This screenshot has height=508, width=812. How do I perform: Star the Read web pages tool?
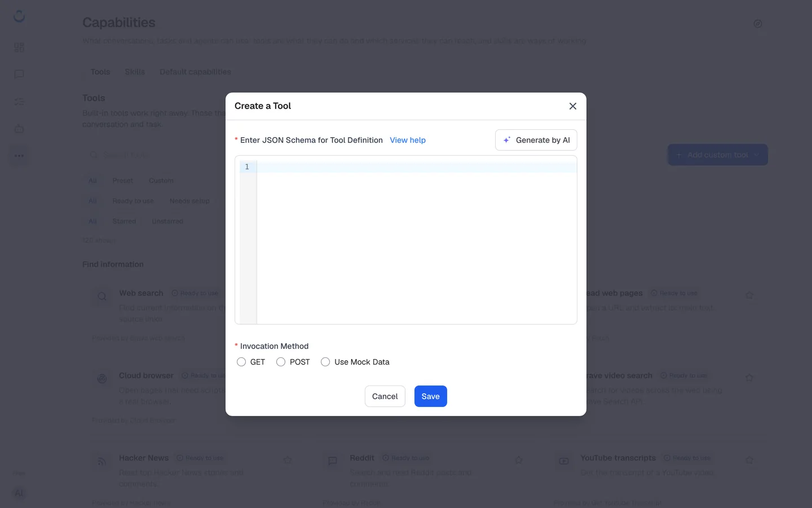pos(749,295)
